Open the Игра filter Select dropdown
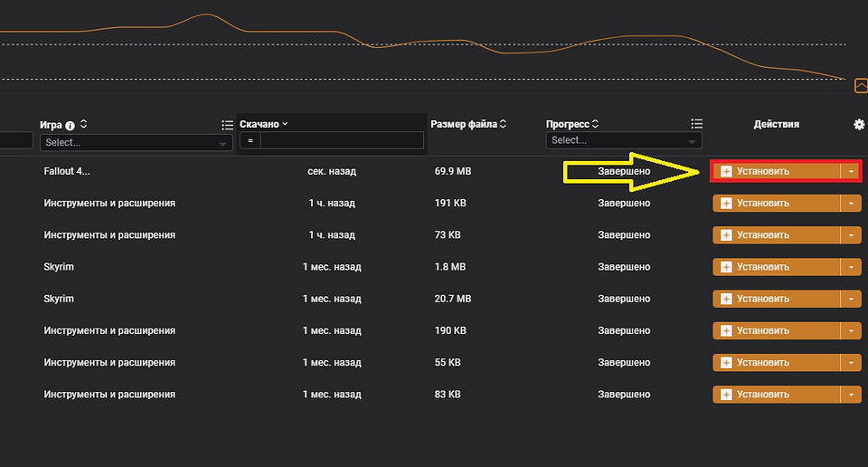This screenshot has height=467, width=868. [x=136, y=143]
